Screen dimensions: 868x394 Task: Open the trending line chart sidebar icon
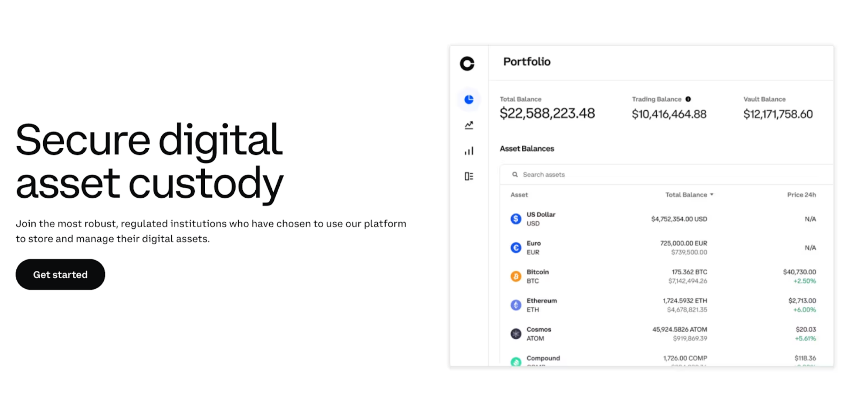[469, 125]
